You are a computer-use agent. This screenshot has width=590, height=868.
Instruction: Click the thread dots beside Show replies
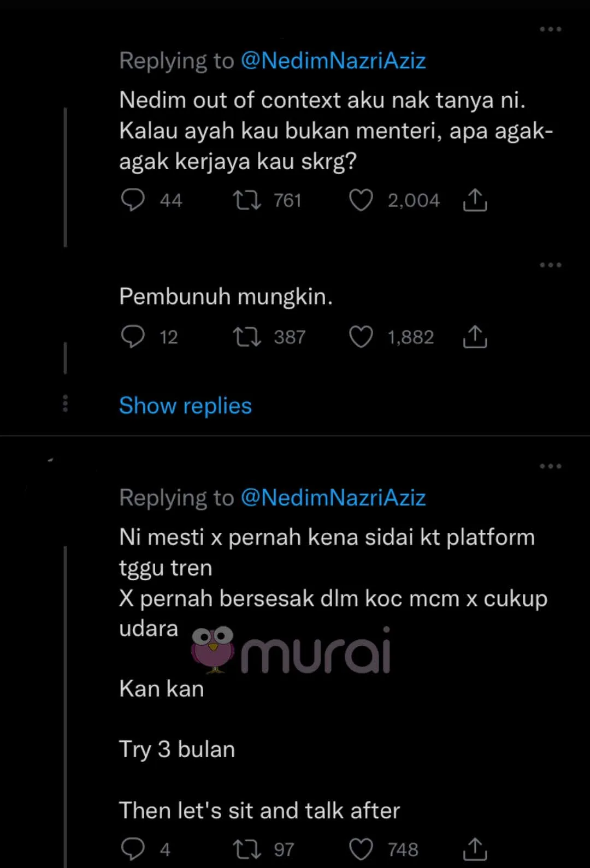pos(65,403)
